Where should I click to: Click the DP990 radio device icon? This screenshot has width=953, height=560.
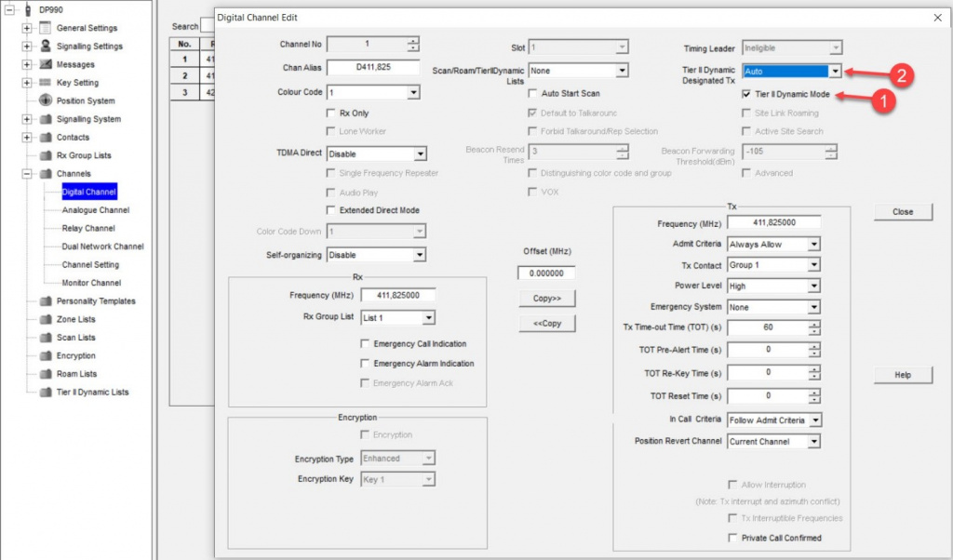(x=27, y=9)
